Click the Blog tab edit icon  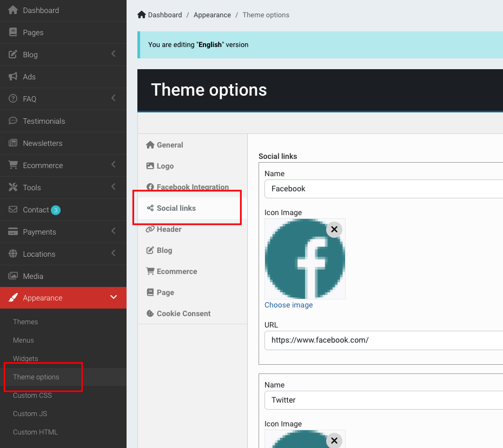[x=150, y=250]
